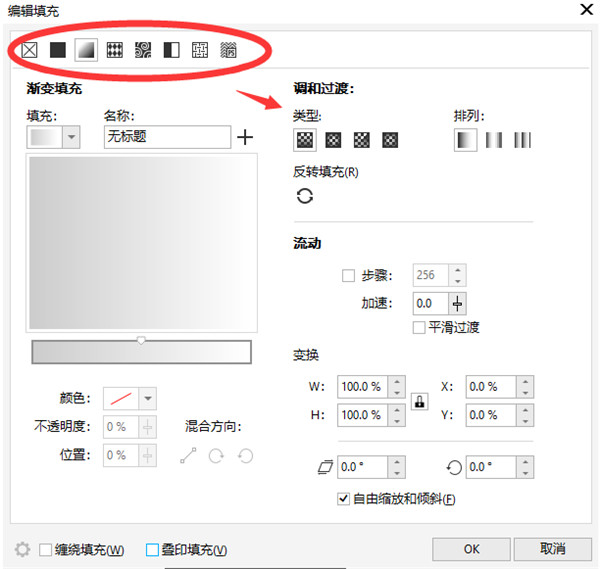Choose the fourth fountain fill type icon
The image size is (600, 569).
[390, 140]
